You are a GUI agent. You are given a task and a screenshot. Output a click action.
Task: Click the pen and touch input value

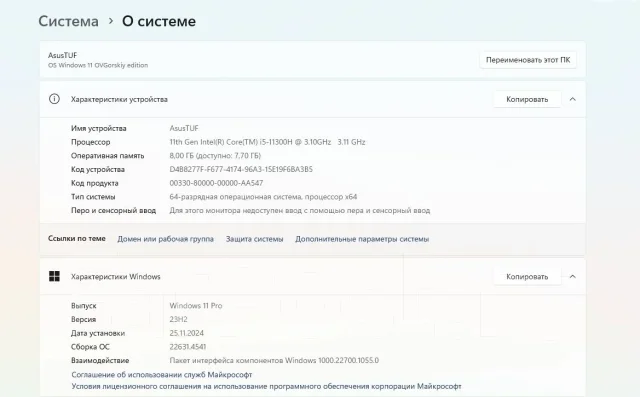pos(300,211)
